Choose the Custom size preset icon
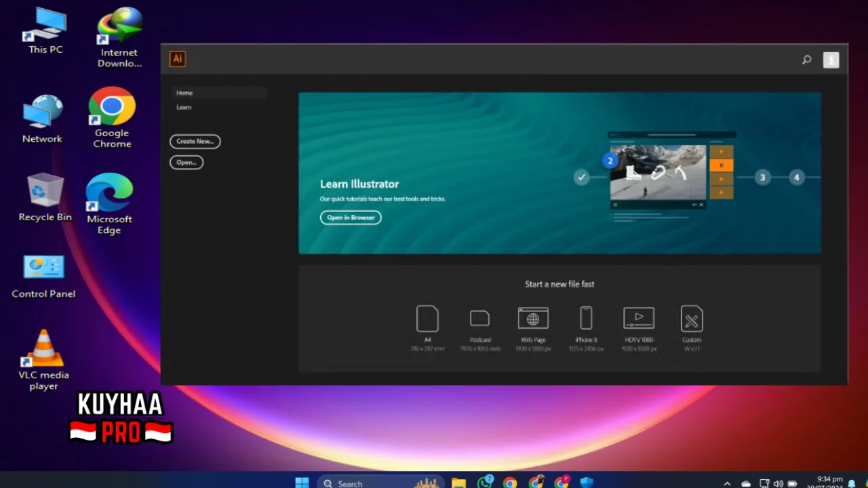The width and height of the screenshot is (868, 488). [692, 319]
